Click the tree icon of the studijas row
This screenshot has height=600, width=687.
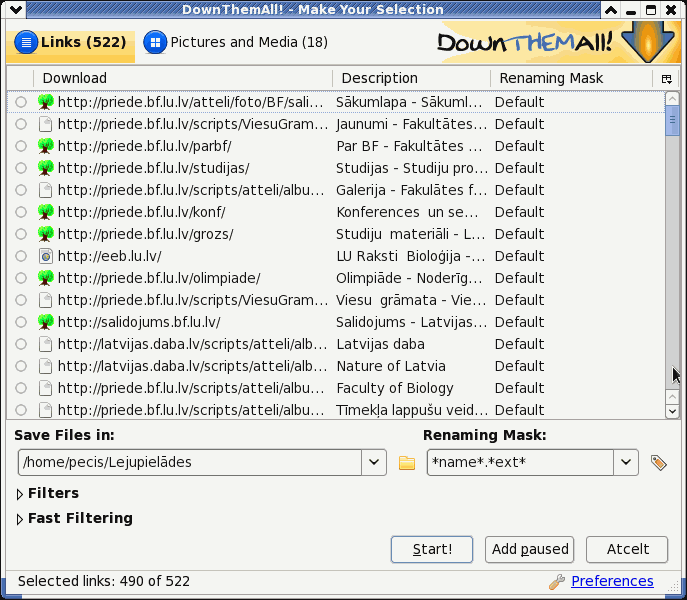[x=46, y=168]
